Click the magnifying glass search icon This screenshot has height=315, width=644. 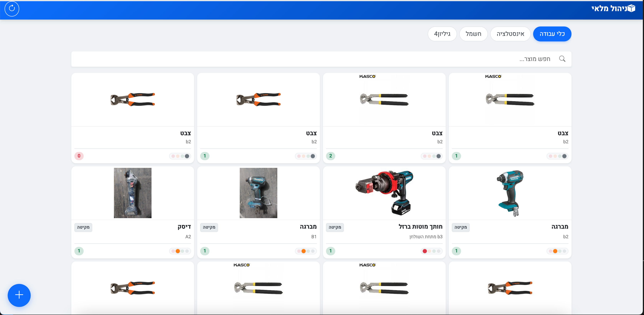562,59
